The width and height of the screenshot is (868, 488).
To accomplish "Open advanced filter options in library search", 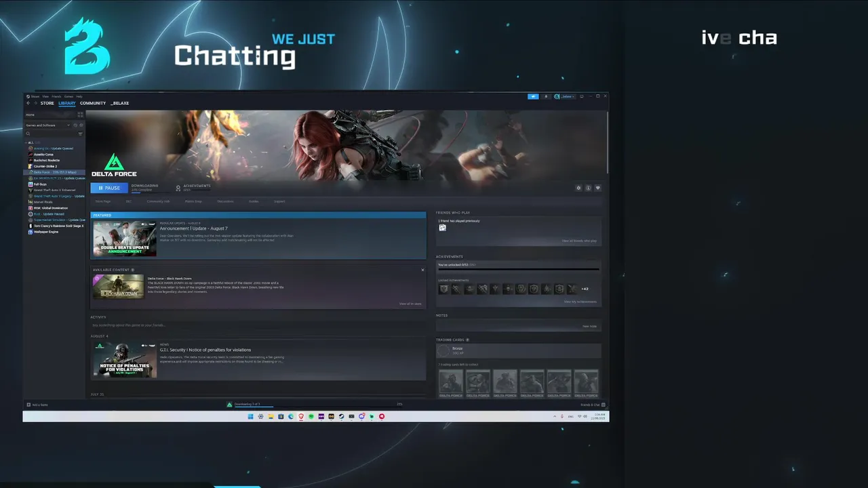I will point(80,134).
